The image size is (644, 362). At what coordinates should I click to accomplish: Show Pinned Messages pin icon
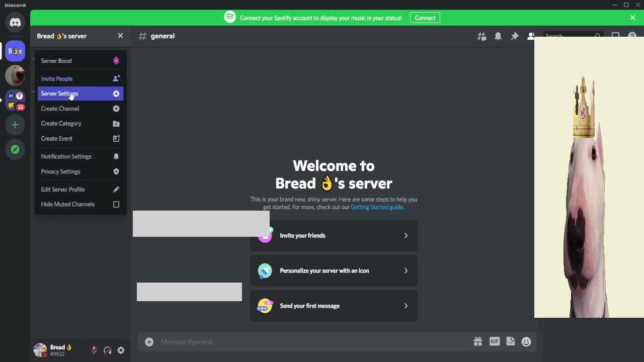515,36
